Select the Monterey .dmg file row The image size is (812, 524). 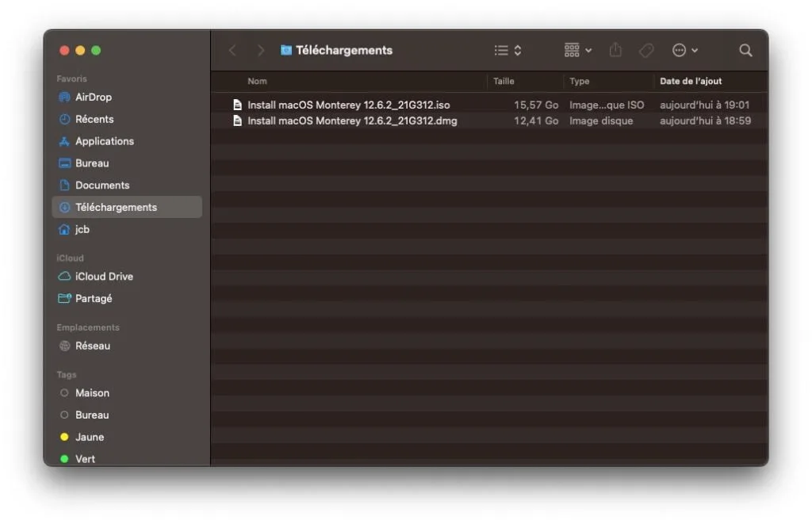click(488, 120)
